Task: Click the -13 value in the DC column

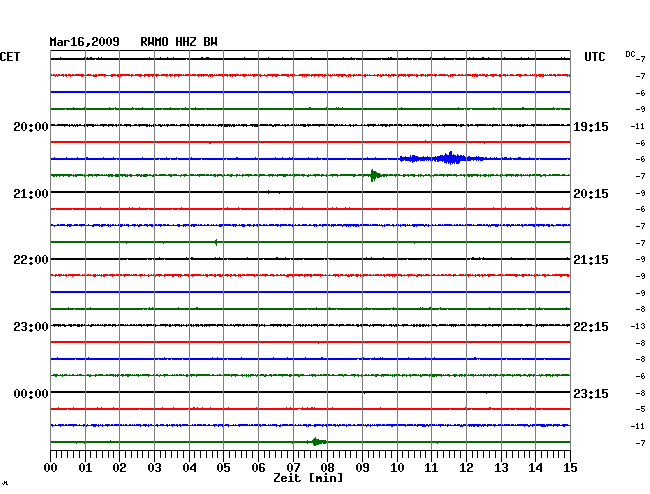Action: [x=638, y=327]
